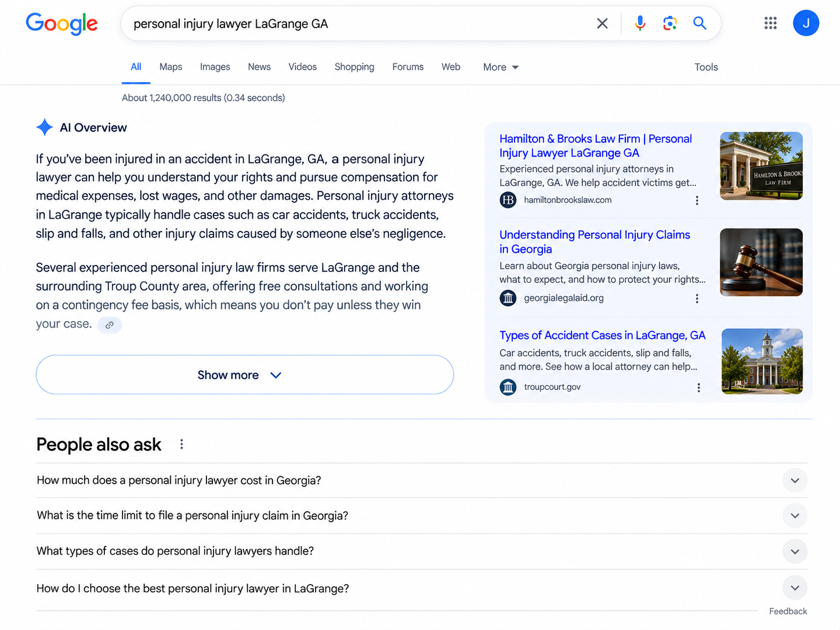Start voice search with the microphone icon

tap(640, 23)
